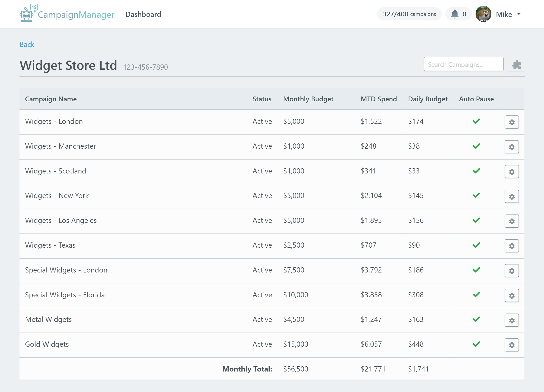544x392 pixels.
Task: Click the Widget Store Ltd heading
Action: pos(68,65)
